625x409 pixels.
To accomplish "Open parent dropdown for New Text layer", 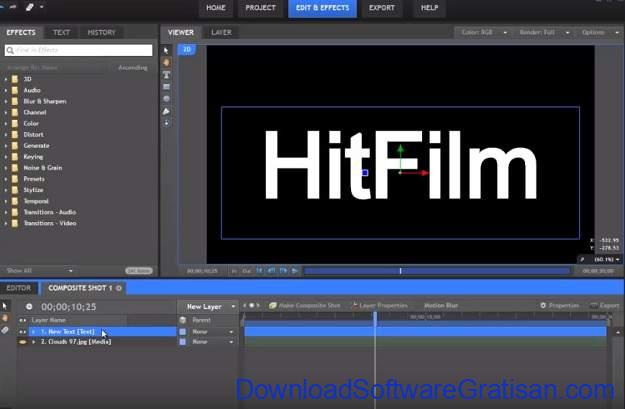I will coord(212,332).
